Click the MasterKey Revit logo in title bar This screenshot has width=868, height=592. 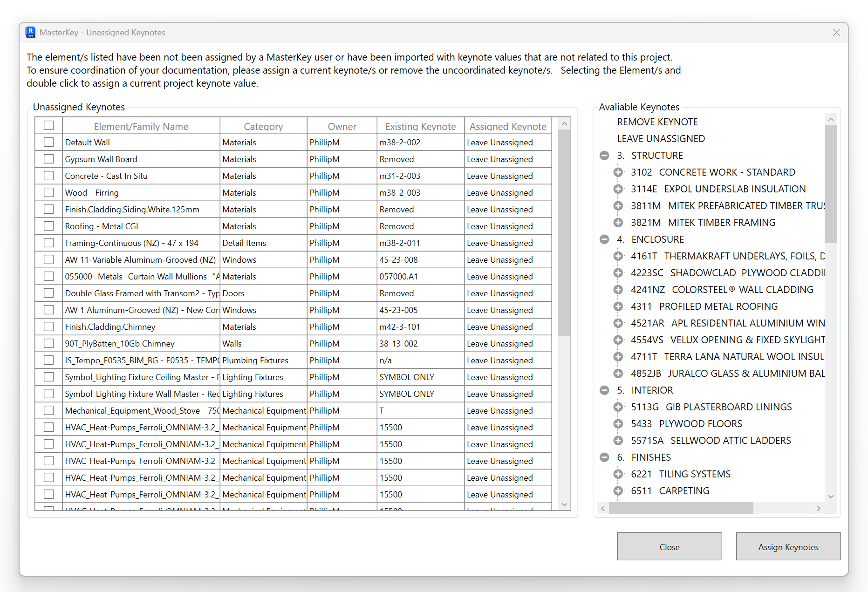click(x=31, y=32)
